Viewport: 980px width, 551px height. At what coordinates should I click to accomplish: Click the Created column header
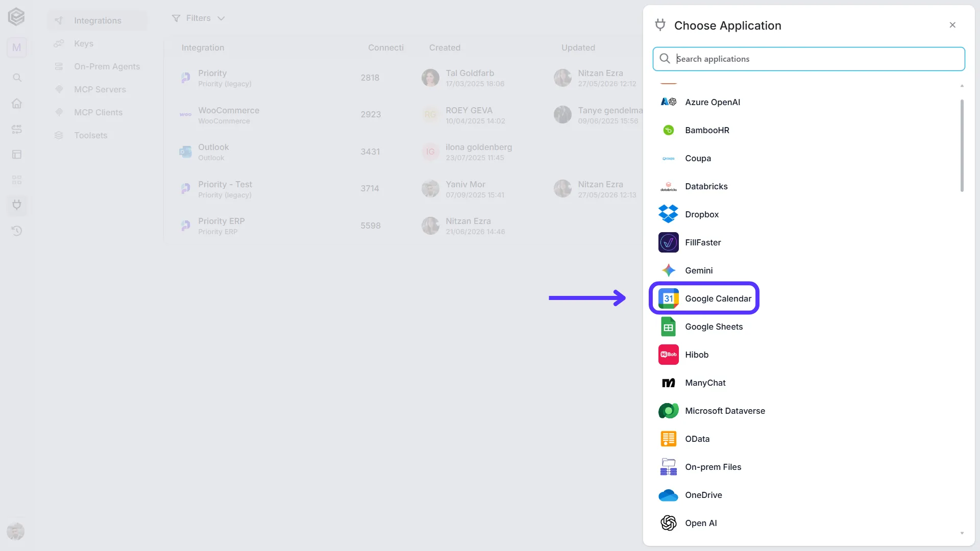[x=445, y=47]
